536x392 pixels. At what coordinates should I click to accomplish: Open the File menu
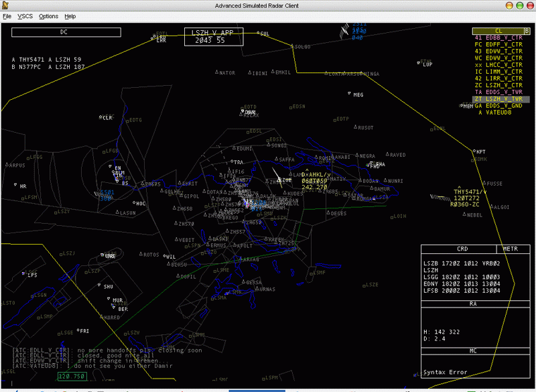click(7, 16)
